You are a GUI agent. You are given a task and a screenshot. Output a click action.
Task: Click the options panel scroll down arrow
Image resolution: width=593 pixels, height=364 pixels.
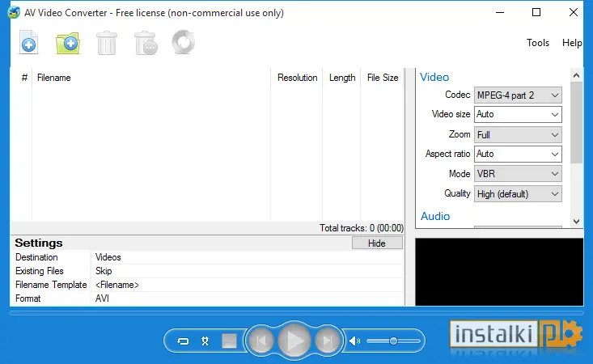pyautogui.click(x=576, y=222)
